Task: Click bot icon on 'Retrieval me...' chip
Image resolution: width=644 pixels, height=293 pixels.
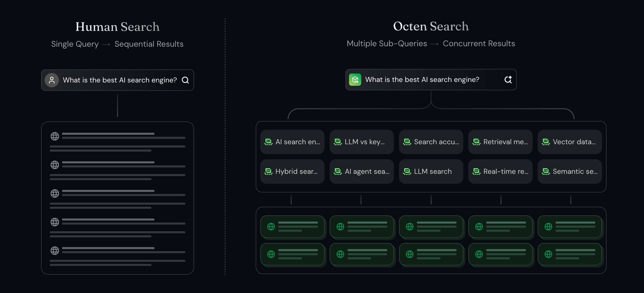Action: click(476, 142)
